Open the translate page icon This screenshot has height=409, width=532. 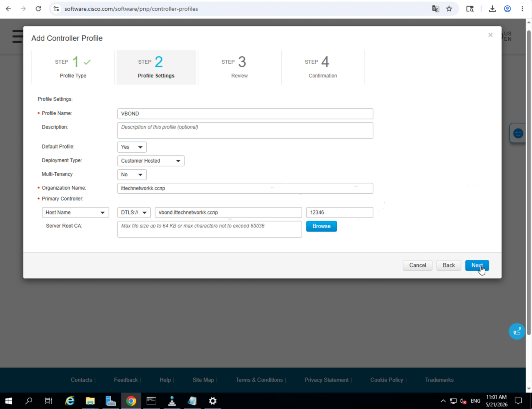click(436, 9)
